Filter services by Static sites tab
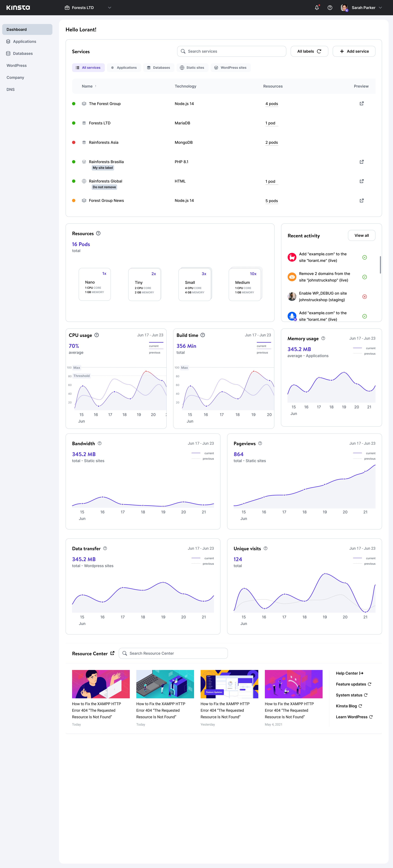Viewport: 393px width, 868px height. click(x=192, y=68)
